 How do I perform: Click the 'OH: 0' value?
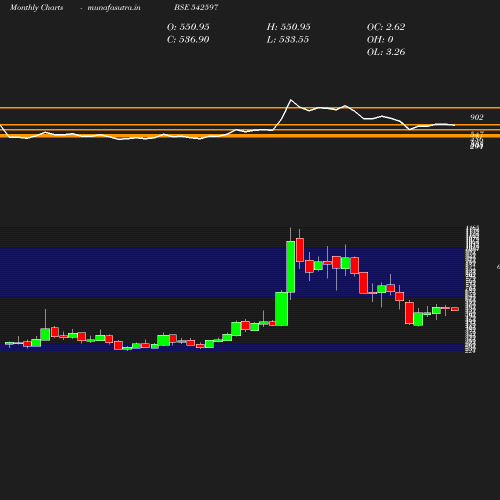click(380, 40)
